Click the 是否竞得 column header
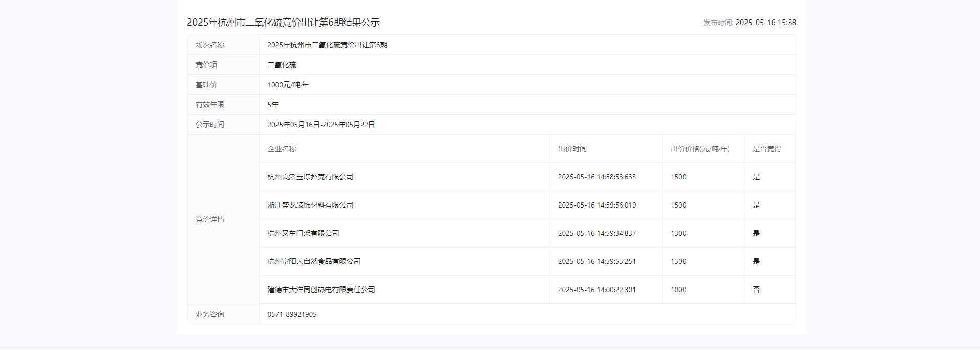 click(767, 149)
